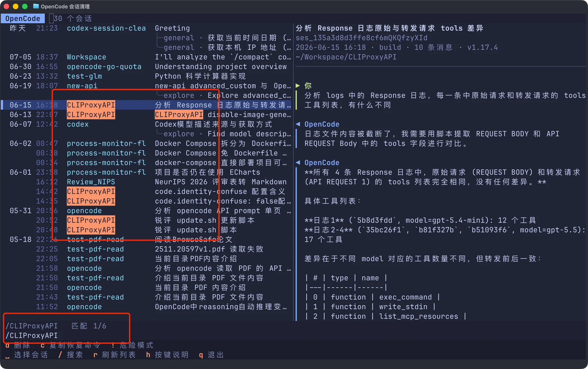Viewport: 588px width, 369px height.
Task: Open test-pdf-read 读取失败 session at 22:25
Action: click(x=146, y=249)
